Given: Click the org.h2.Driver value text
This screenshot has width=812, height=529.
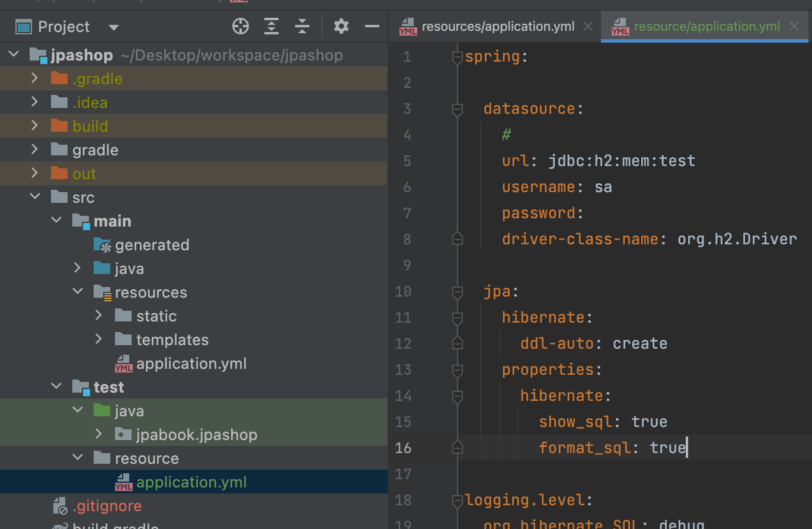Looking at the screenshot, I should coord(737,239).
